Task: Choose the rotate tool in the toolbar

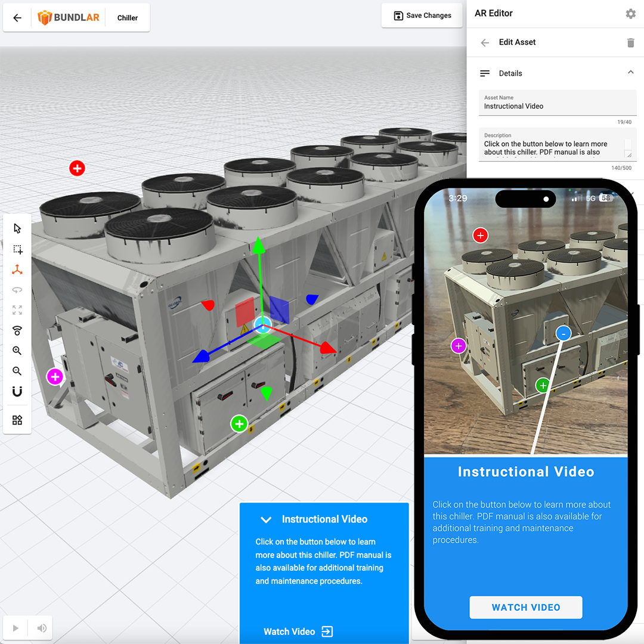Action: click(x=17, y=290)
